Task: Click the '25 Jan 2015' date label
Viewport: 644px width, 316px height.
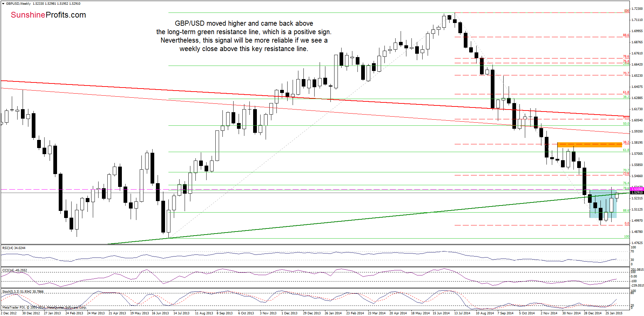Action: (x=614, y=313)
